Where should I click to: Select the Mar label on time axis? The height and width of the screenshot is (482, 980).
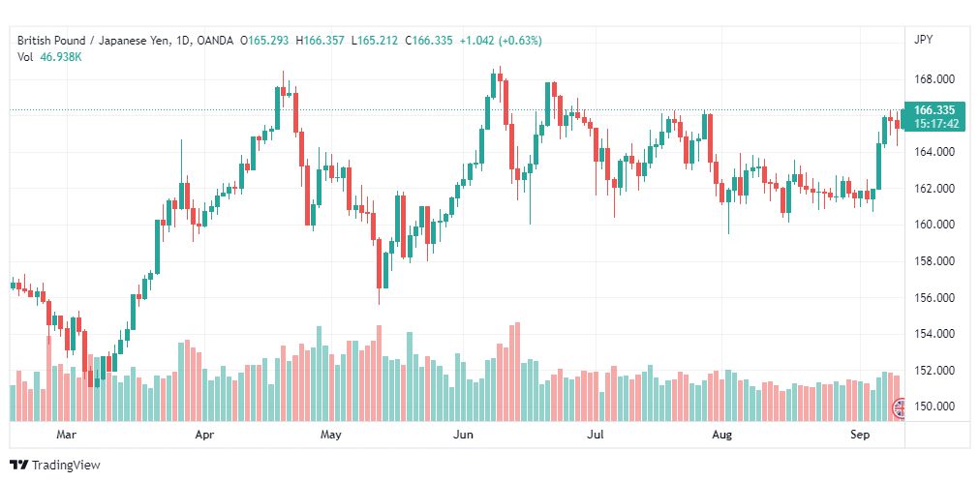click(x=66, y=435)
